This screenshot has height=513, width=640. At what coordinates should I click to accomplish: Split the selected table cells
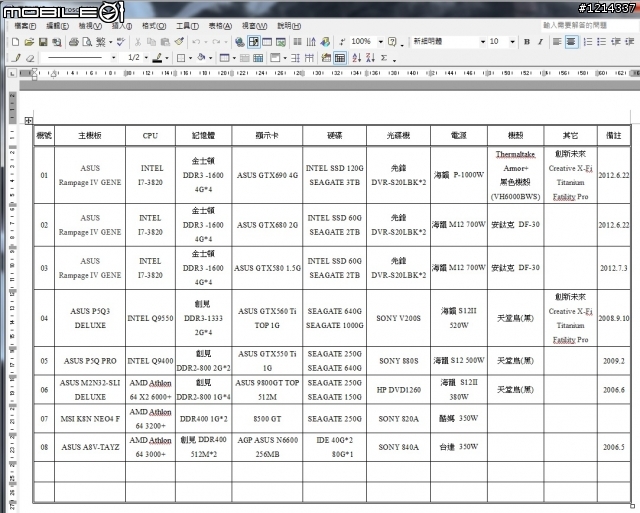(x=258, y=58)
